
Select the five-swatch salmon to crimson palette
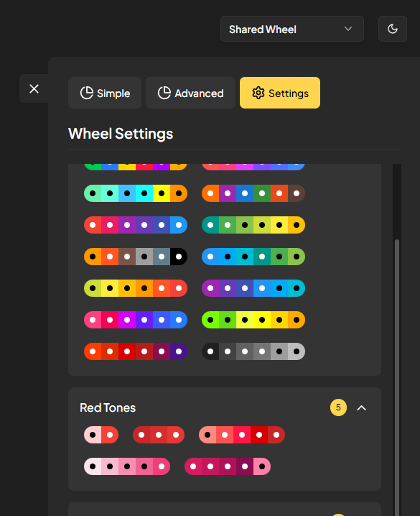pyautogui.click(x=242, y=435)
